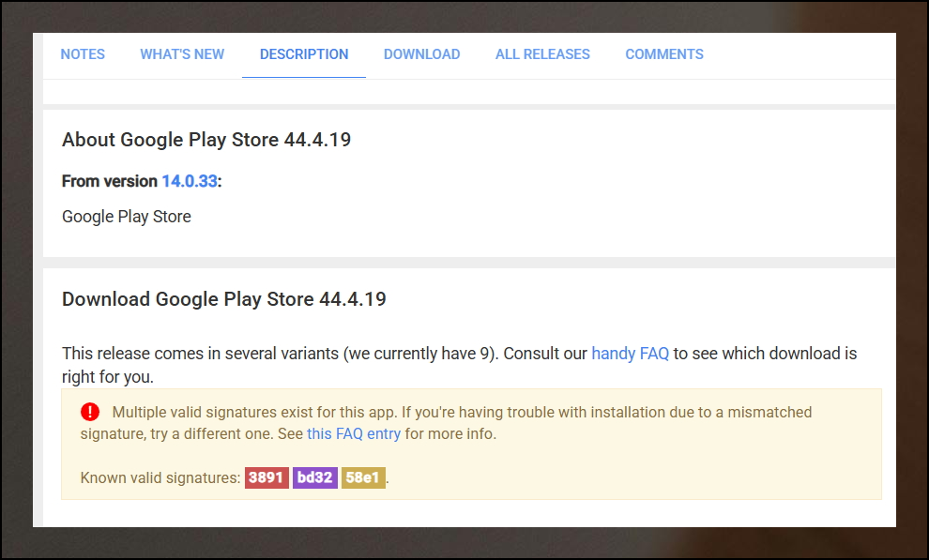This screenshot has height=560, width=929.
Task: Click the 'Download Google Play Store 44.4.19' heading
Action: [x=224, y=299]
